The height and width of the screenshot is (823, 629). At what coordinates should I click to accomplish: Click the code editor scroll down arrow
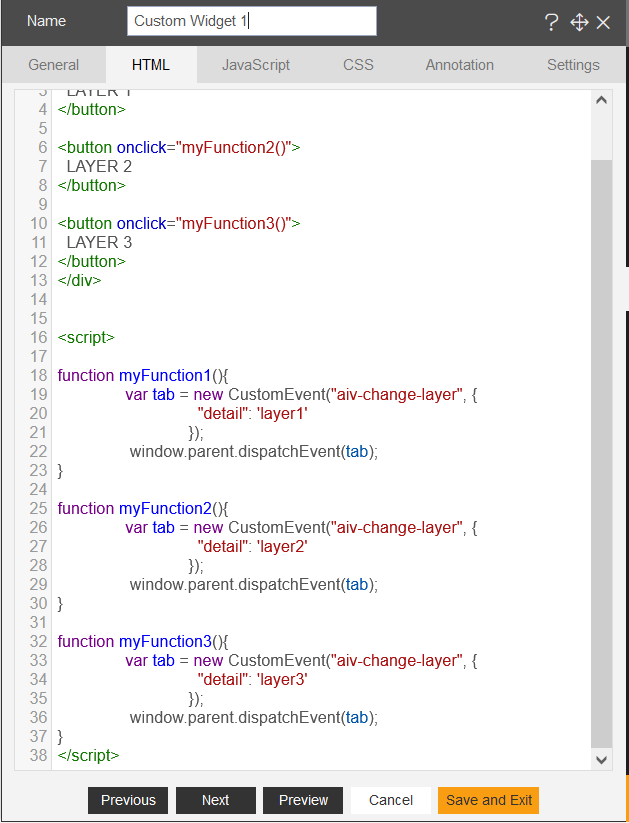[x=602, y=759]
